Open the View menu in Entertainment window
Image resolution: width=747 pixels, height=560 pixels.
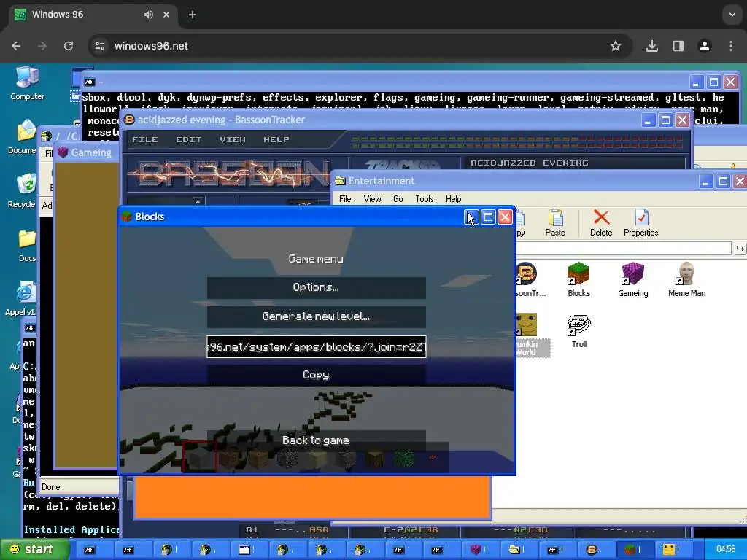coord(372,199)
